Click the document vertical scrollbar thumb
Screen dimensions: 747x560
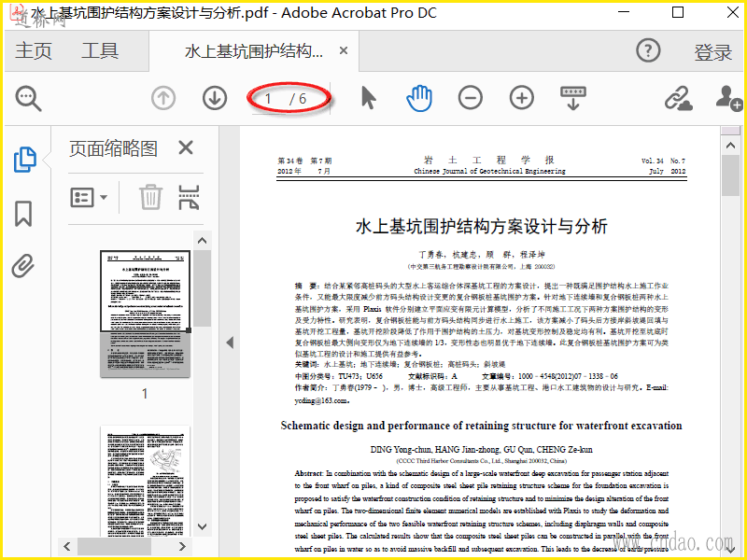click(730, 175)
